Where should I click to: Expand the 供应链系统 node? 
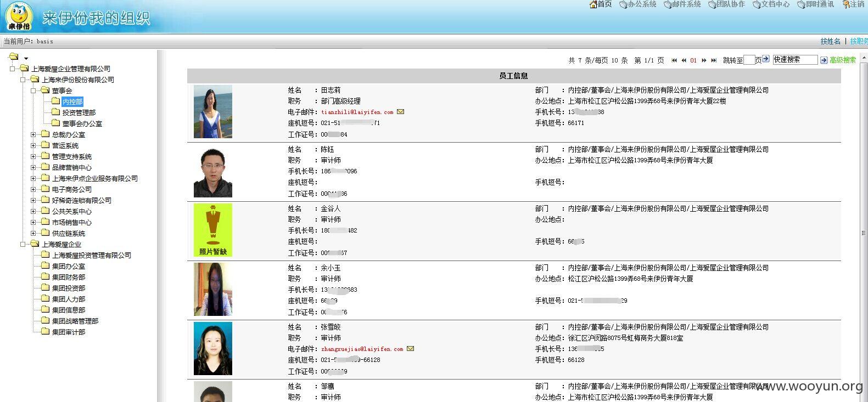[x=33, y=233]
